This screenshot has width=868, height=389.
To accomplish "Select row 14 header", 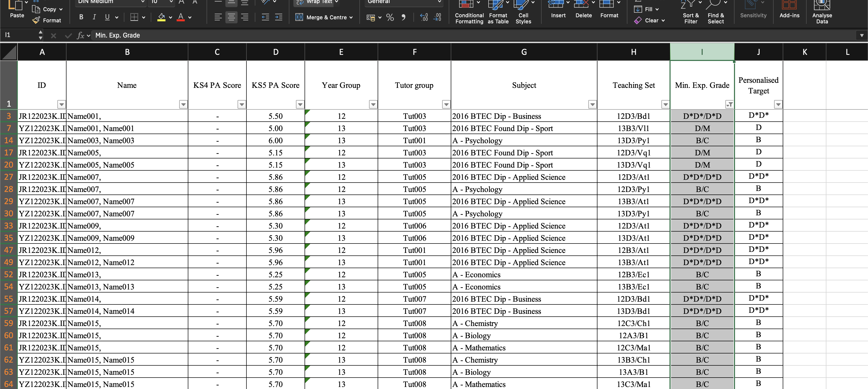I will pyautogui.click(x=9, y=140).
